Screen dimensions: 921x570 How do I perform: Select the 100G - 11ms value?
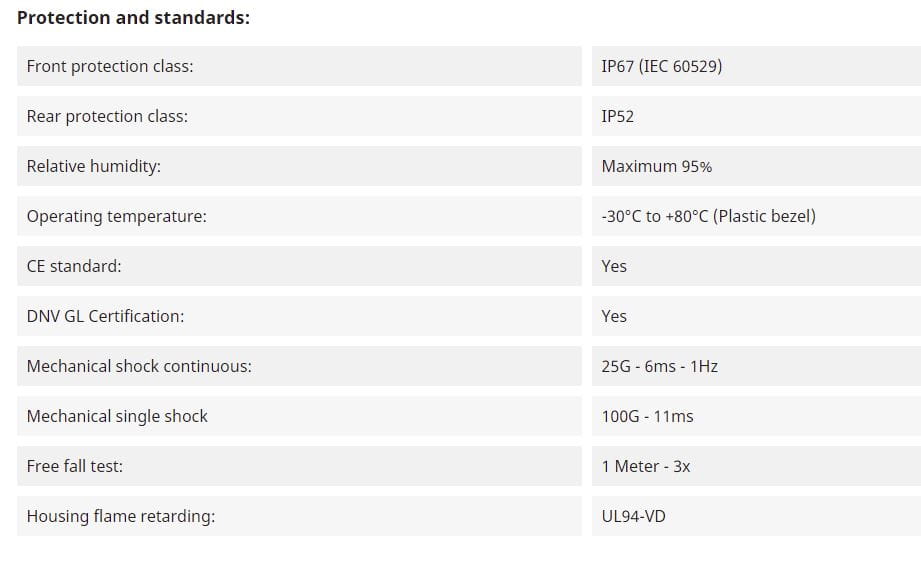(x=647, y=416)
